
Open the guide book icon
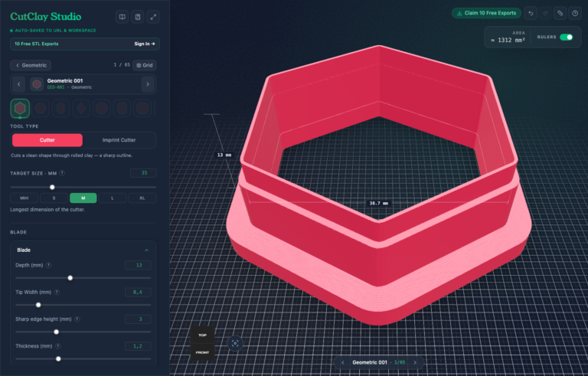[x=122, y=17]
